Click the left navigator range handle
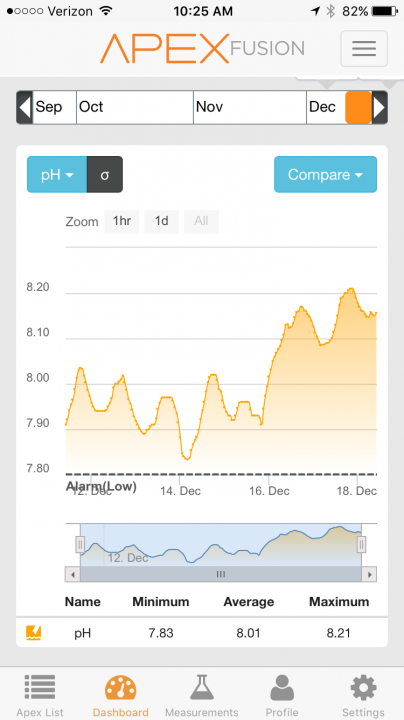This screenshot has width=404, height=720. click(80, 545)
